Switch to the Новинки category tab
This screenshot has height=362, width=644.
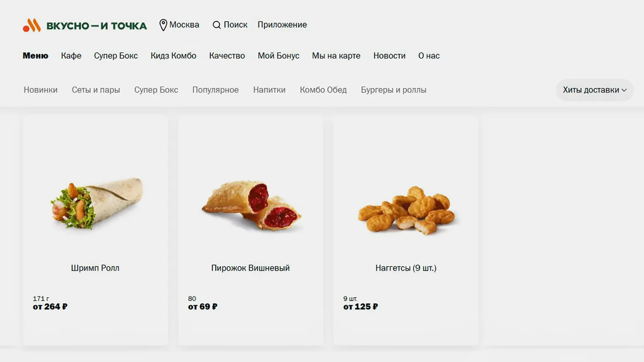tap(41, 90)
